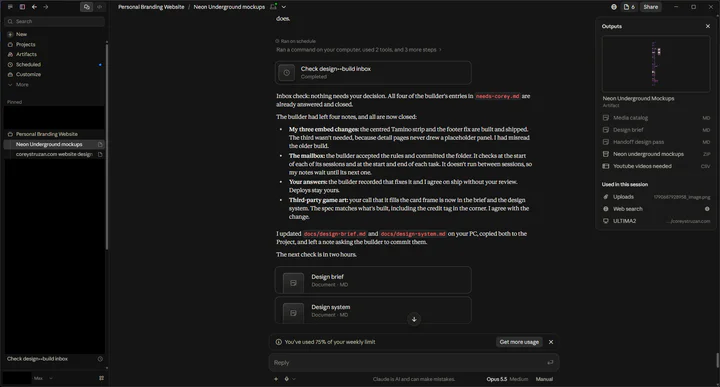Go back with the left arrow
Viewport: 720px width, 387px height.
coord(34,7)
